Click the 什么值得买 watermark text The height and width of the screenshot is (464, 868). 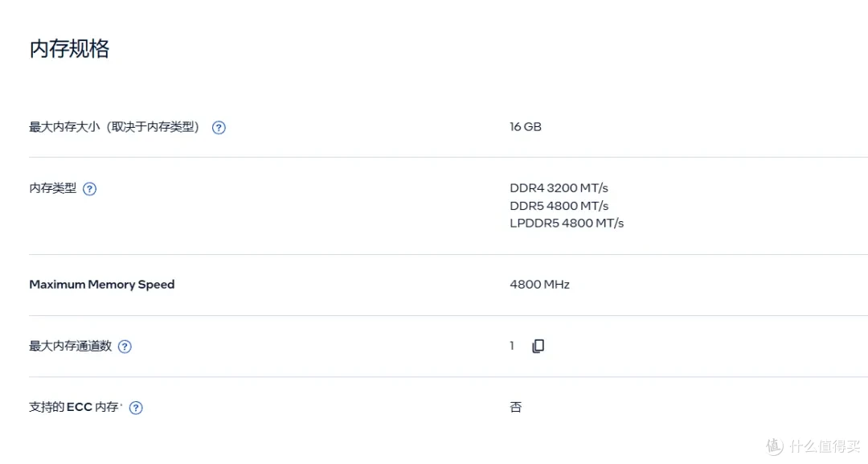825,446
